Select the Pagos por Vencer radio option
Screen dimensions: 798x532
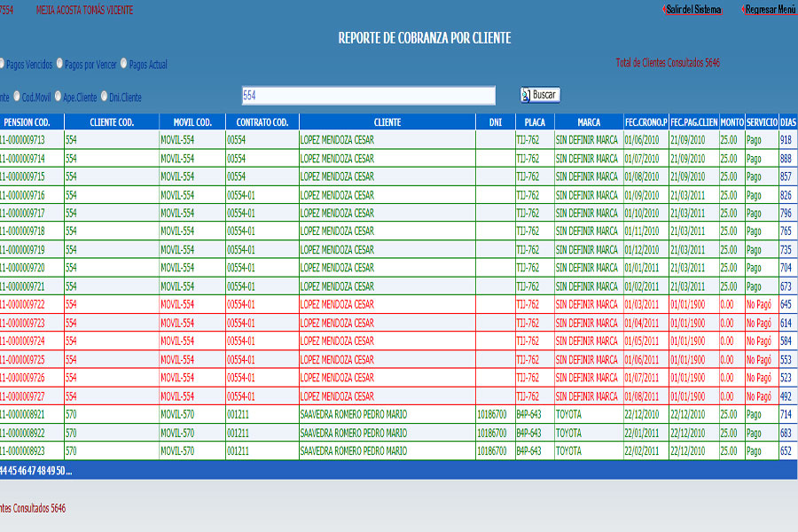click(x=59, y=64)
